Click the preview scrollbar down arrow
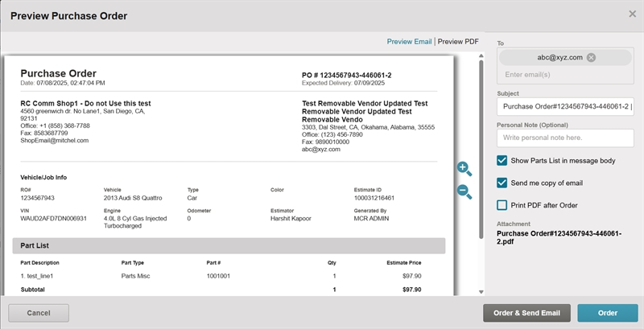 point(481,291)
